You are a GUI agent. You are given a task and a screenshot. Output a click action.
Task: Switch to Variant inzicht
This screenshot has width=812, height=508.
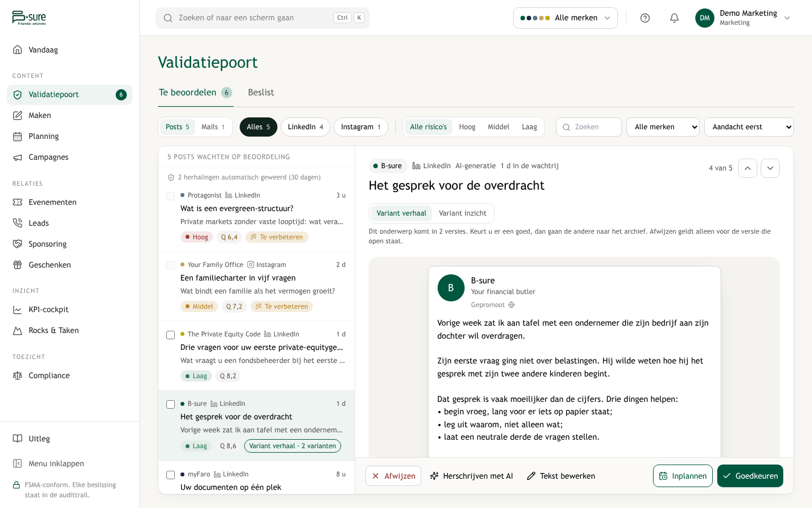tap(462, 213)
